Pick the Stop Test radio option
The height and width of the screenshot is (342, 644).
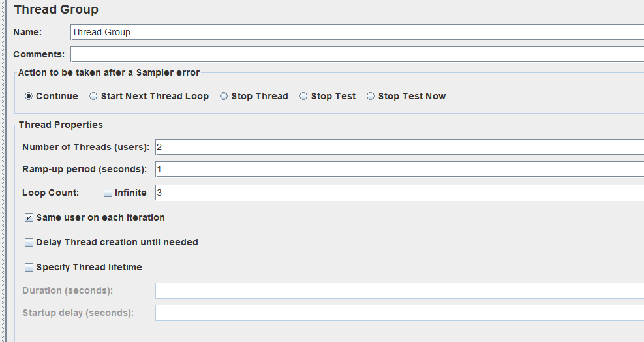303,96
